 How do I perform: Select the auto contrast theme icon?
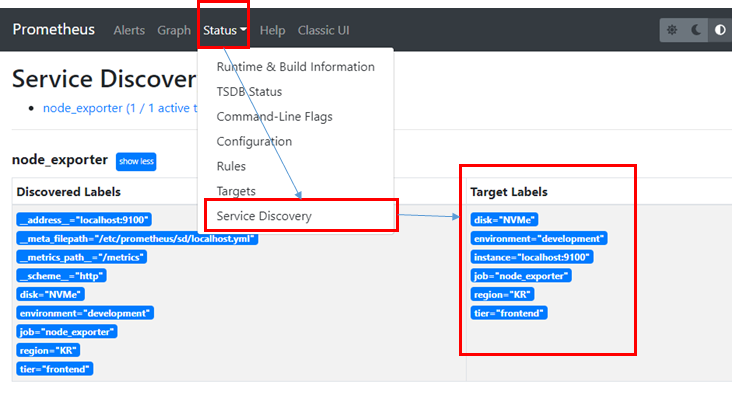tap(720, 30)
